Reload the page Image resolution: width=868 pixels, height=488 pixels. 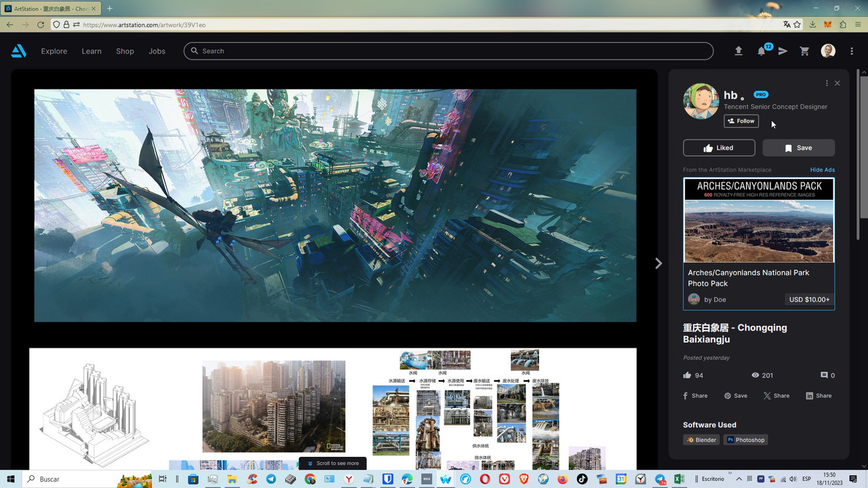point(41,24)
